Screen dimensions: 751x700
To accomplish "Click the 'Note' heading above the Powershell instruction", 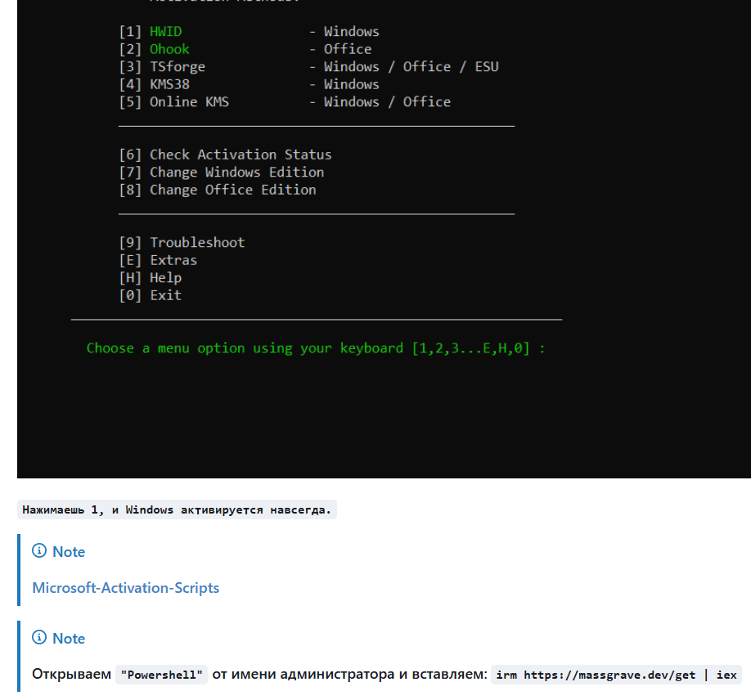I will [69, 638].
